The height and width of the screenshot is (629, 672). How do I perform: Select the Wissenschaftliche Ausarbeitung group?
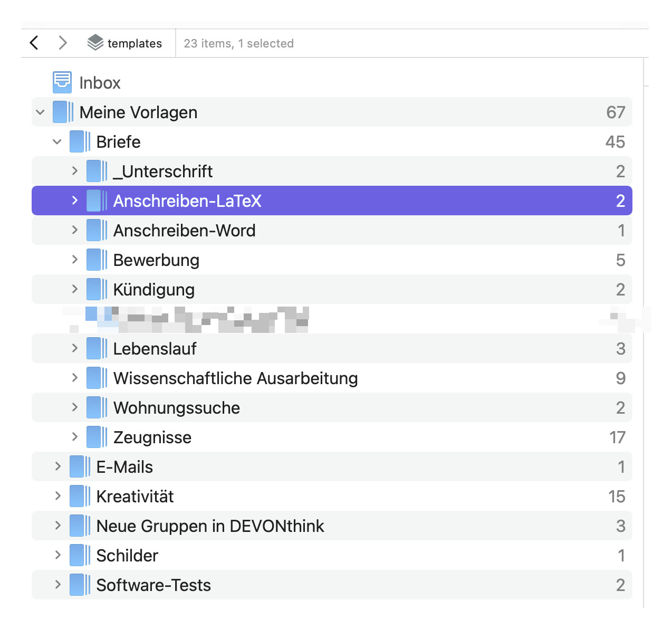pos(235,378)
